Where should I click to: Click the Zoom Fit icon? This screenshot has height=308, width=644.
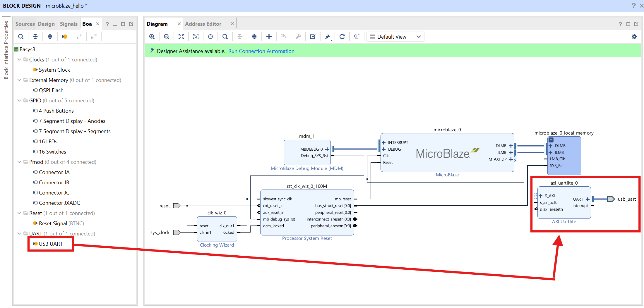pos(181,37)
